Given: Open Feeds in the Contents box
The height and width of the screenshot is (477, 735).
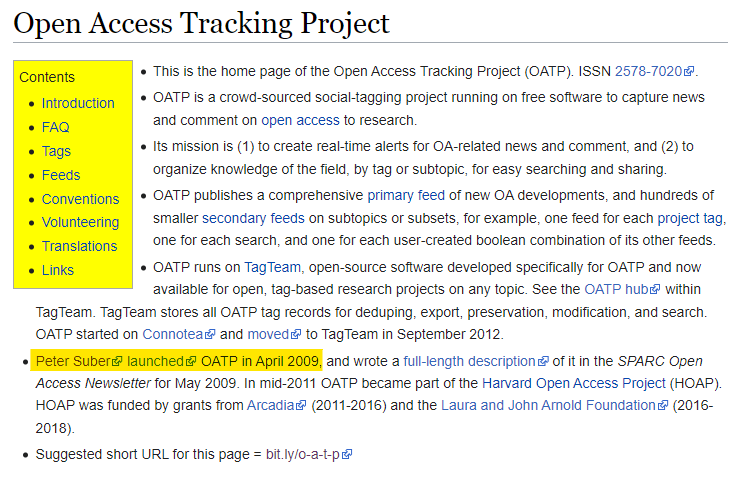Looking at the screenshot, I should pos(61,175).
